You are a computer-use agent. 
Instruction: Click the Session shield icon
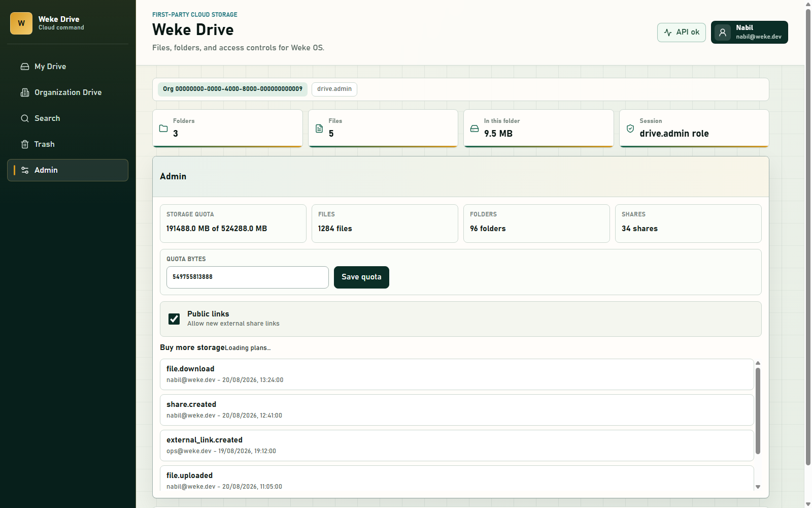coord(630,129)
